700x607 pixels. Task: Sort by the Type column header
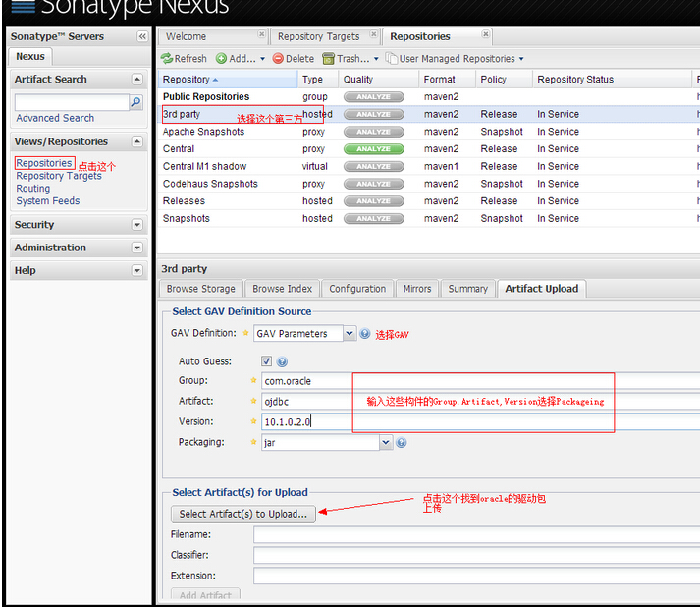click(x=318, y=79)
